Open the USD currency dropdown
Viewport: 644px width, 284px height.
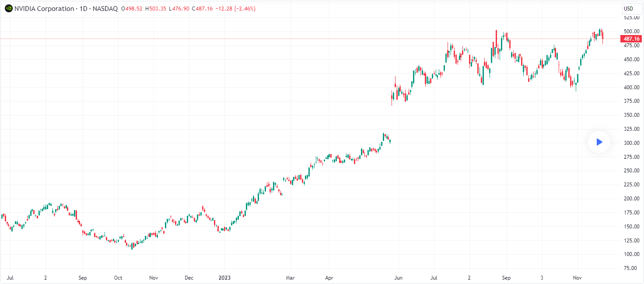628,9
